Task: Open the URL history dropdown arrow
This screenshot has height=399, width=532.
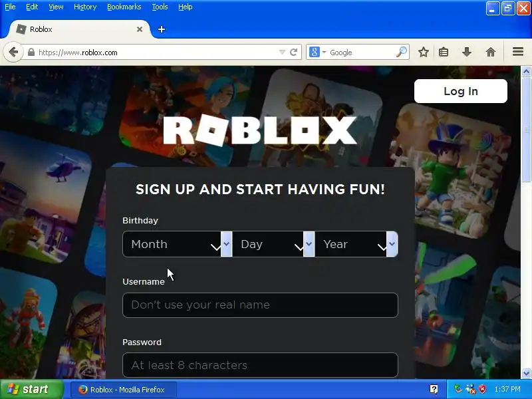Action: coord(282,53)
